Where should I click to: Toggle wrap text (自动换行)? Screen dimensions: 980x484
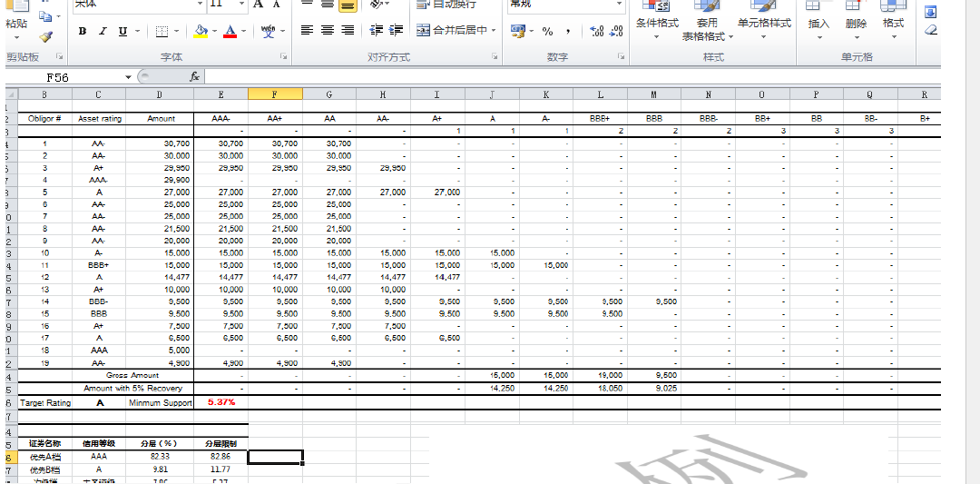[x=446, y=5]
